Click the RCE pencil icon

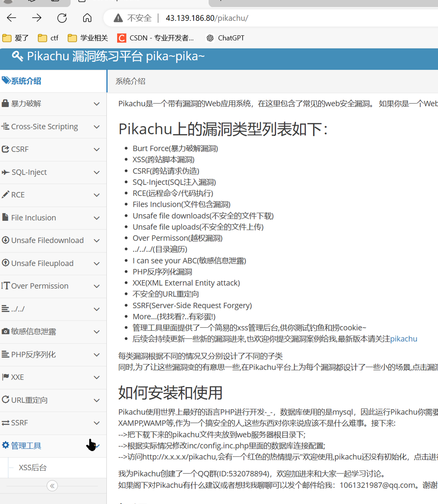tap(5, 195)
